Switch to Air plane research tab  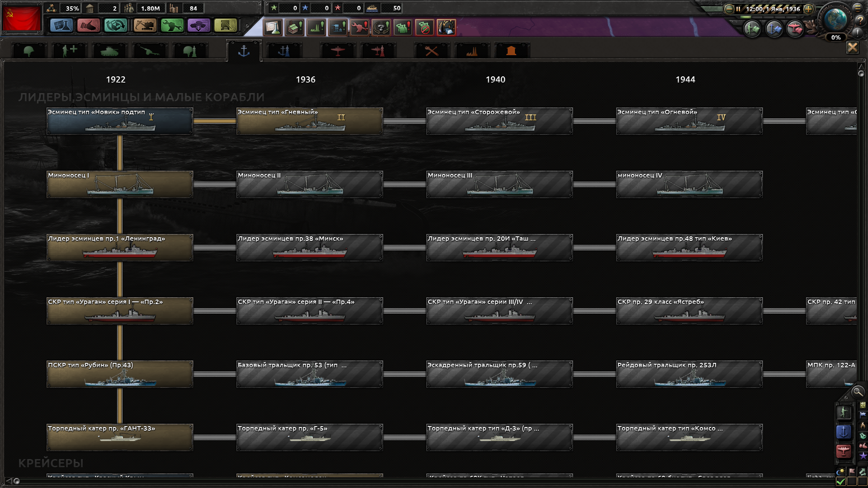pos(338,51)
